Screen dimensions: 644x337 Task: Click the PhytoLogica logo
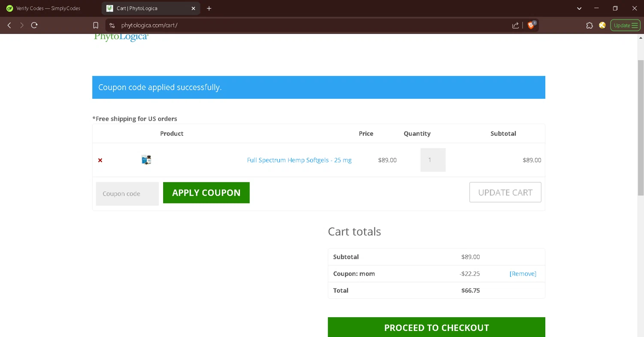coord(121,37)
